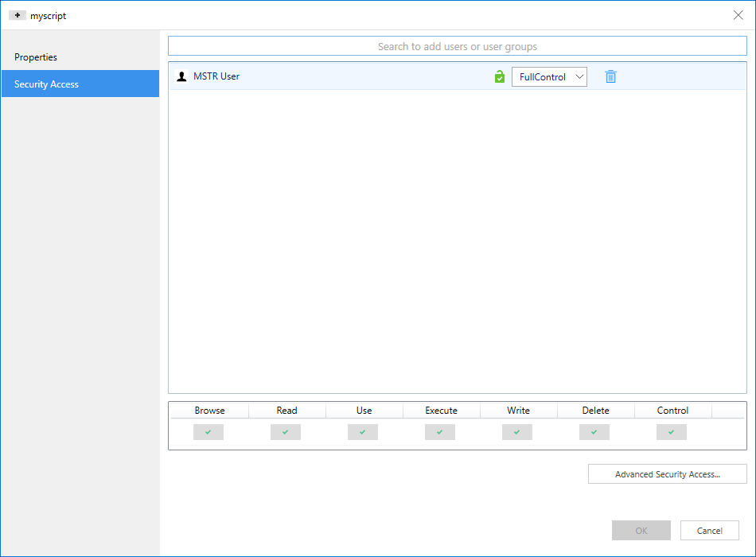Toggle the Control permission checkmark
This screenshot has width=756, height=557.
coord(672,432)
